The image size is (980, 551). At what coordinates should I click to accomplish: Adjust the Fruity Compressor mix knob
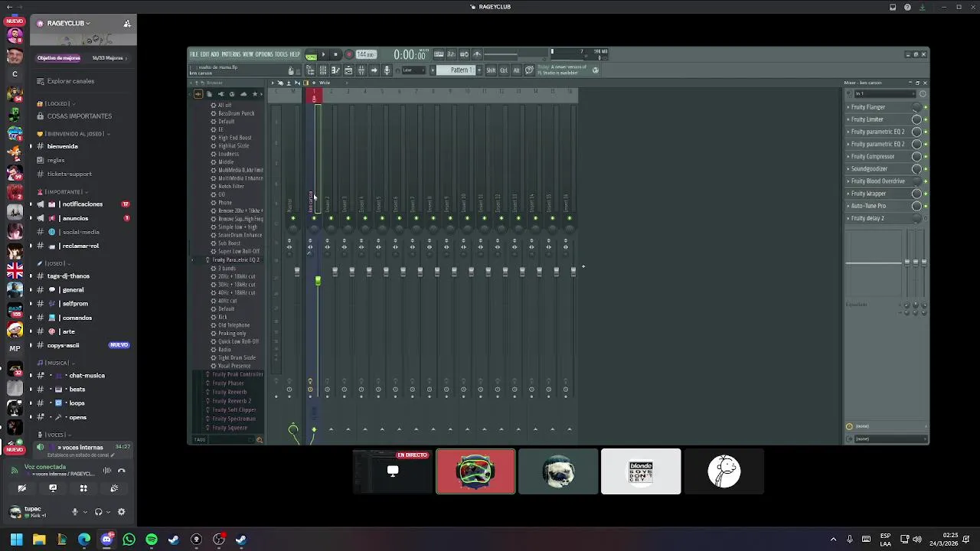pos(916,157)
